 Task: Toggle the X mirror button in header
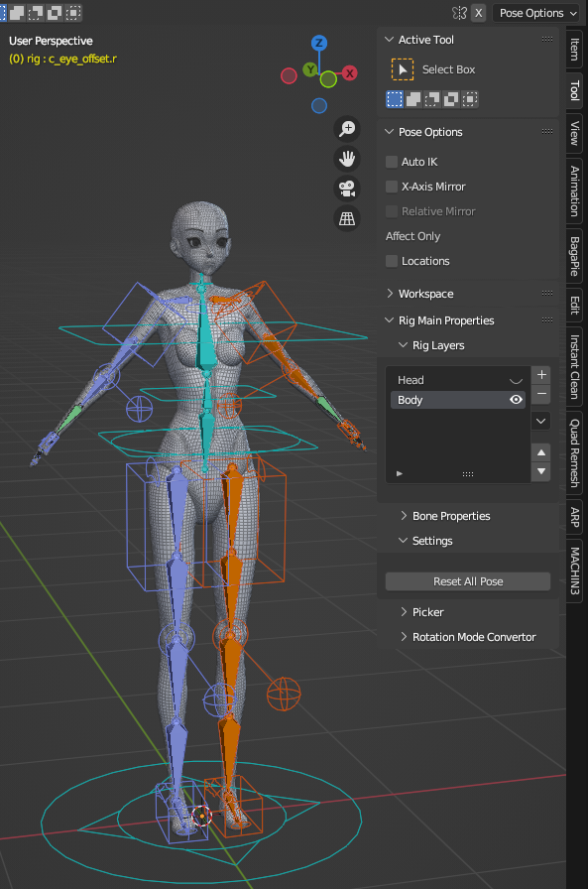point(479,13)
